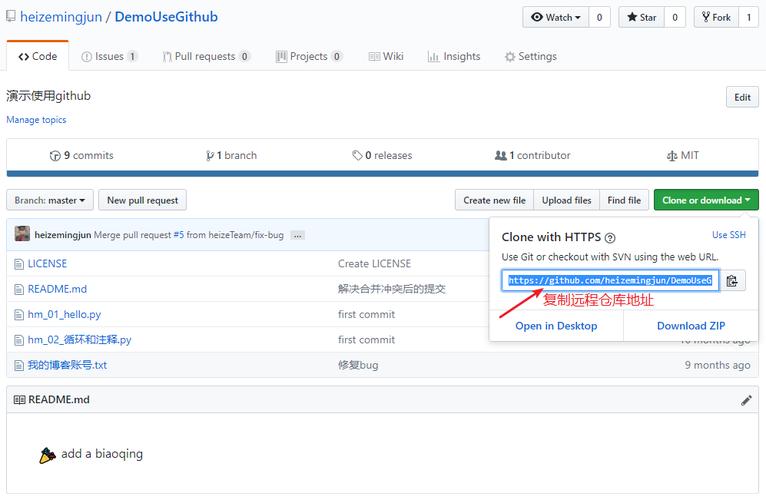Click the Manage topics link

36,120
